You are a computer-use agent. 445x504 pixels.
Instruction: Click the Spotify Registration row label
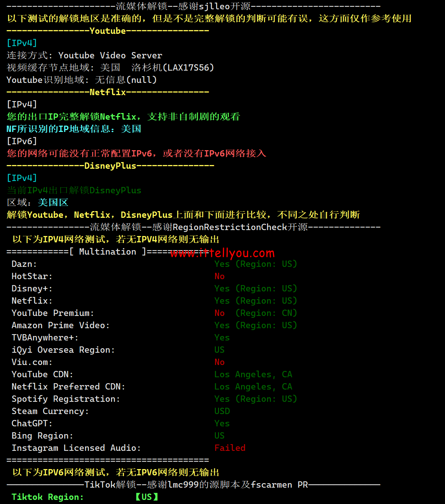click(66, 399)
